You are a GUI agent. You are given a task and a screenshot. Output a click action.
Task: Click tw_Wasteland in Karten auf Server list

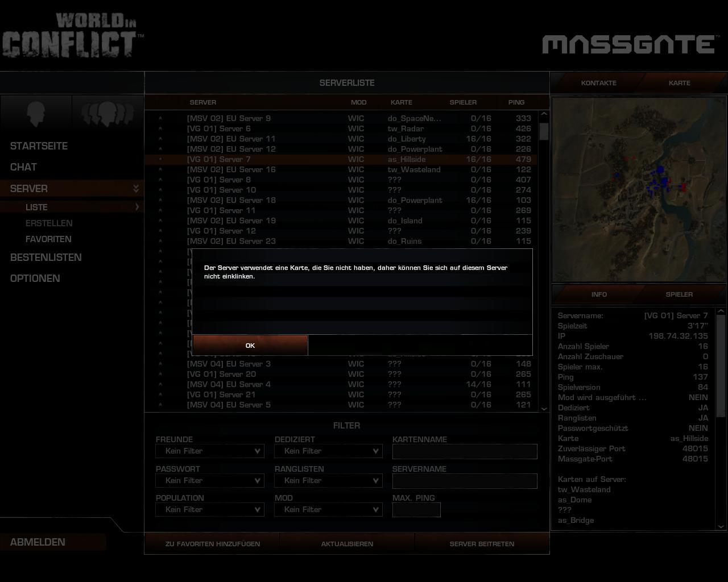[x=584, y=489]
